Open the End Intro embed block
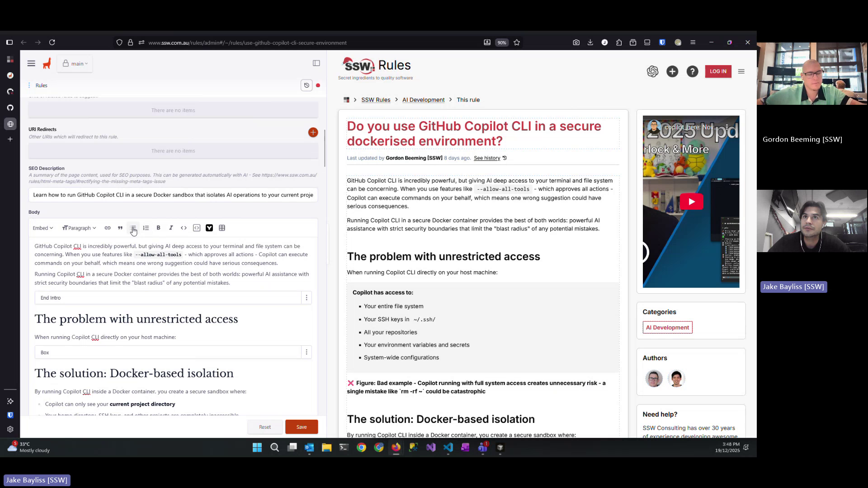 tap(168, 298)
